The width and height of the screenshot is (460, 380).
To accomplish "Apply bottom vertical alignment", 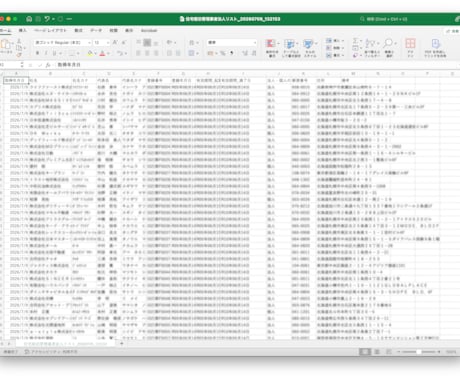I will pos(156,43).
